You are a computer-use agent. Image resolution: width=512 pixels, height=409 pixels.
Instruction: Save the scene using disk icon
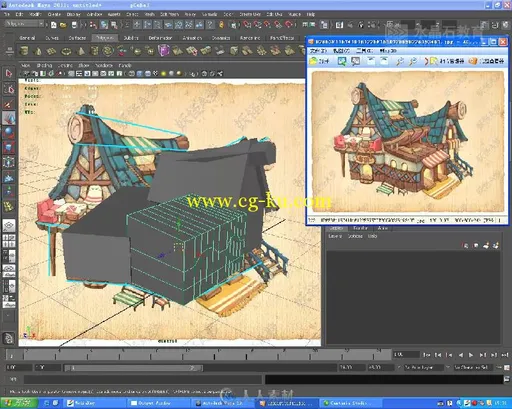tap(74, 25)
